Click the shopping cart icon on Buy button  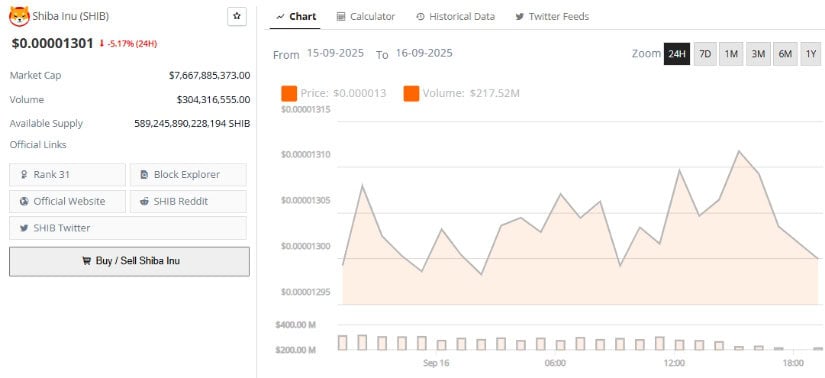coord(86,261)
